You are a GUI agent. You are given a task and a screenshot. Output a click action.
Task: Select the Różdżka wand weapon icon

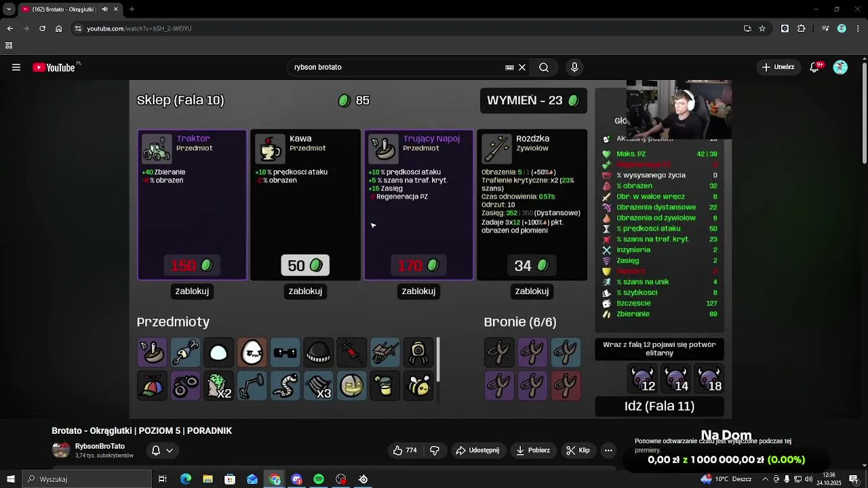pos(496,149)
